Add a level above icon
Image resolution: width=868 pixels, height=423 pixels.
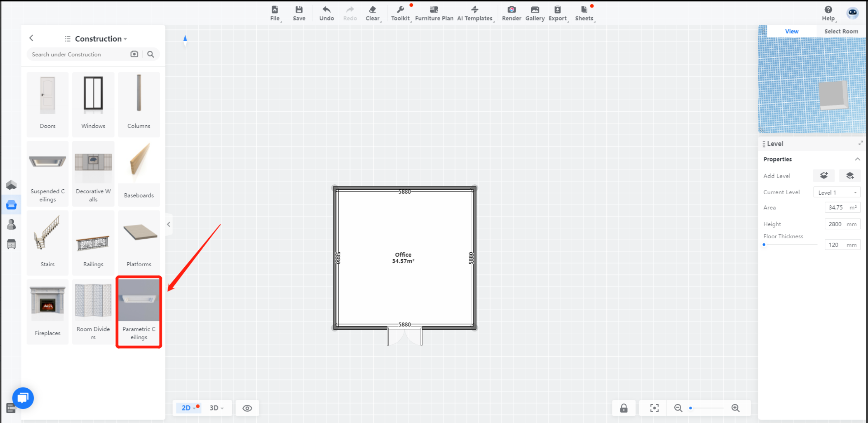coord(824,176)
